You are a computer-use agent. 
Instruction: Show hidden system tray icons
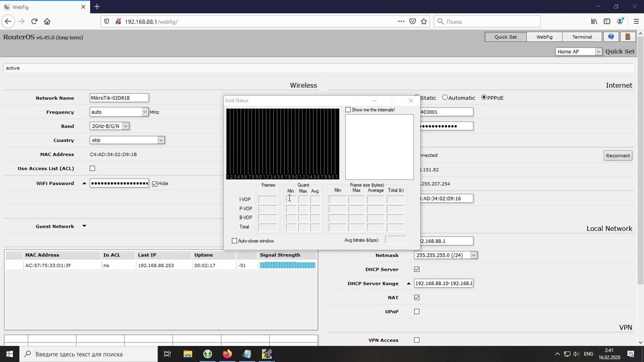[x=557, y=354]
